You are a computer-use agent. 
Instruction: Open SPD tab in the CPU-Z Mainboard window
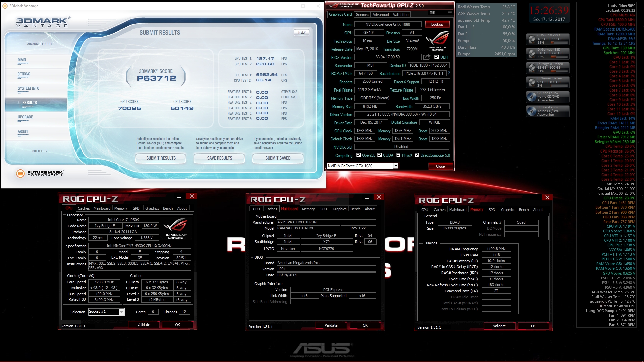(x=323, y=209)
